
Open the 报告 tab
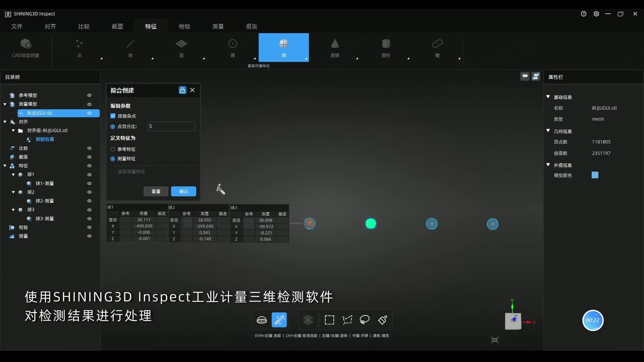click(x=251, y=26)
